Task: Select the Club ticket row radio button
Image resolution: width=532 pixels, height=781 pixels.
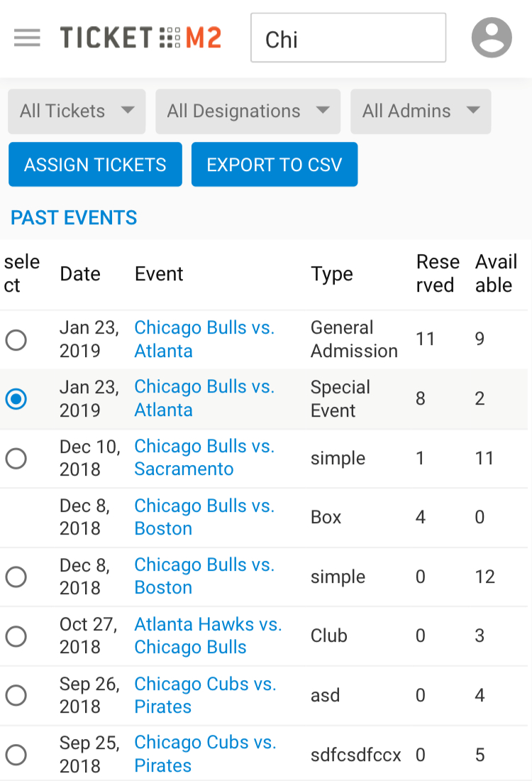Action: [16, 636]
